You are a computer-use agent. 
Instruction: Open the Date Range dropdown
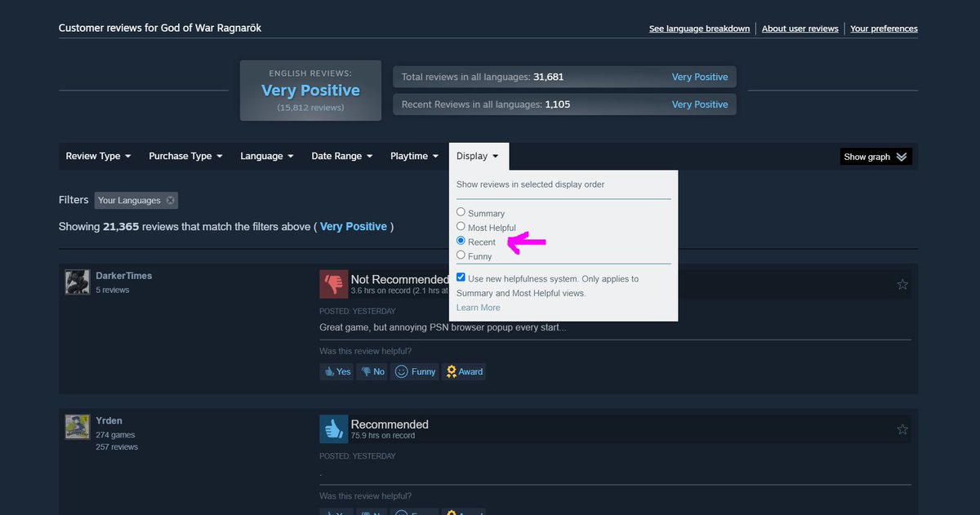(342, 156)
